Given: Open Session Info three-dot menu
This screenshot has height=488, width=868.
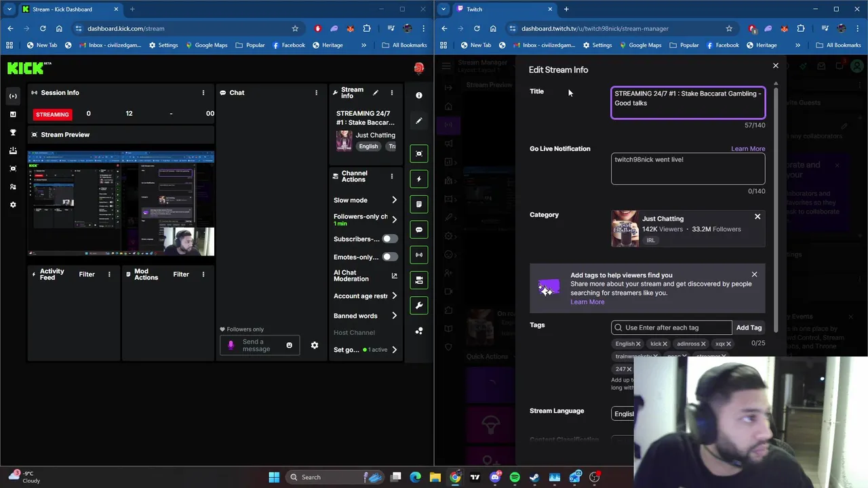Looking at the screenshot, I should tap(203, 93).
